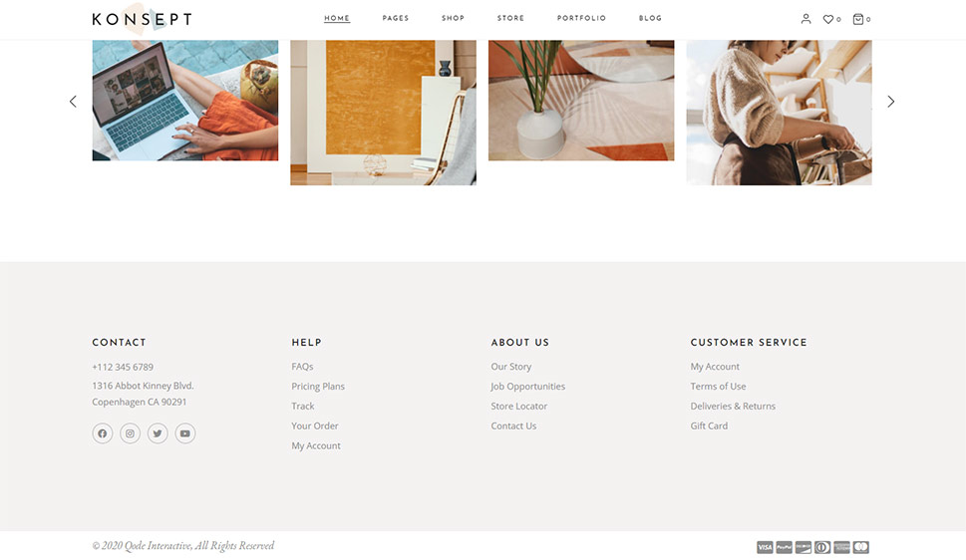The width and height of the screenshot is (966, 560).
Task: Open the Shop menu item
Action: pos(453,19)
